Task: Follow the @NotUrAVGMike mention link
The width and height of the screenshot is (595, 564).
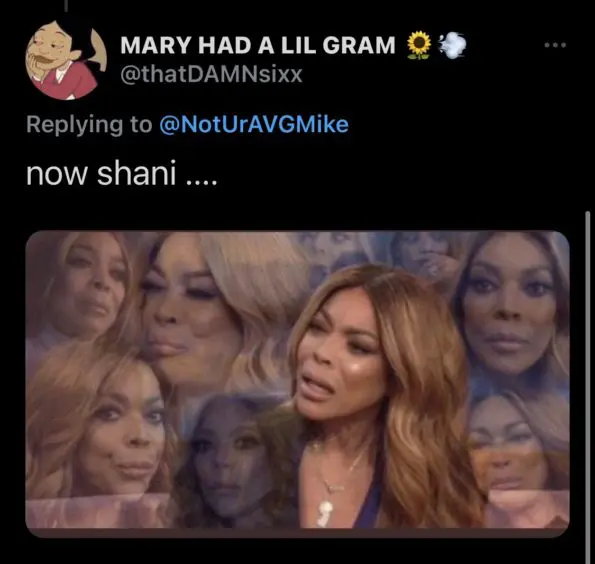Action: [254, 124]
